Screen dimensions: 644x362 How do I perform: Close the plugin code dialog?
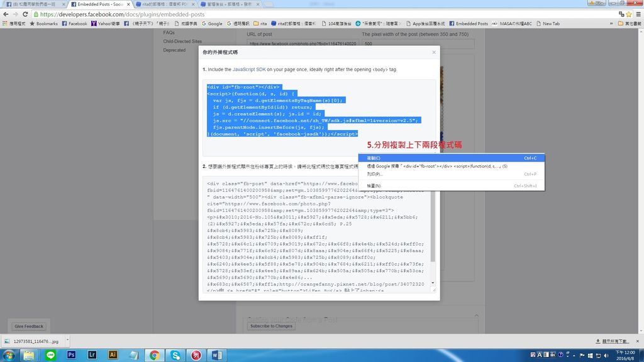434,52
